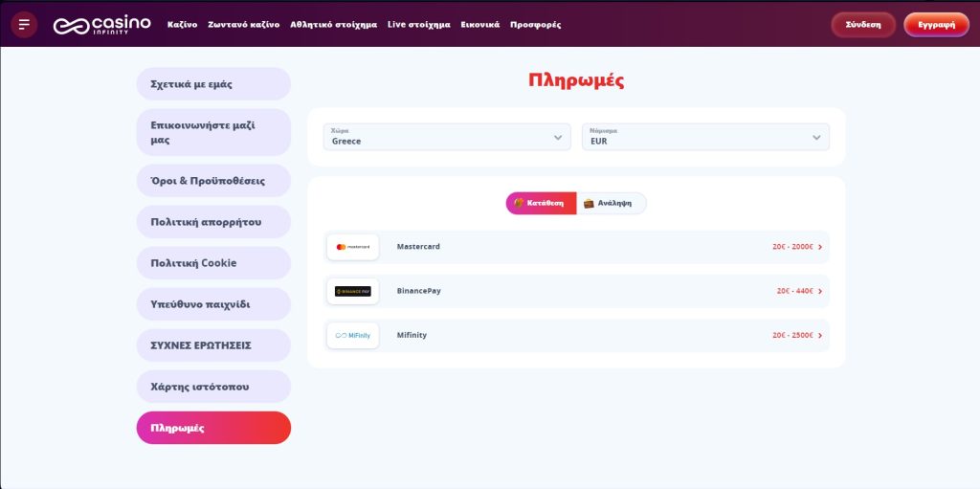
Task: Go to Live στοίχημα section
Action: [x=419, y=25]
